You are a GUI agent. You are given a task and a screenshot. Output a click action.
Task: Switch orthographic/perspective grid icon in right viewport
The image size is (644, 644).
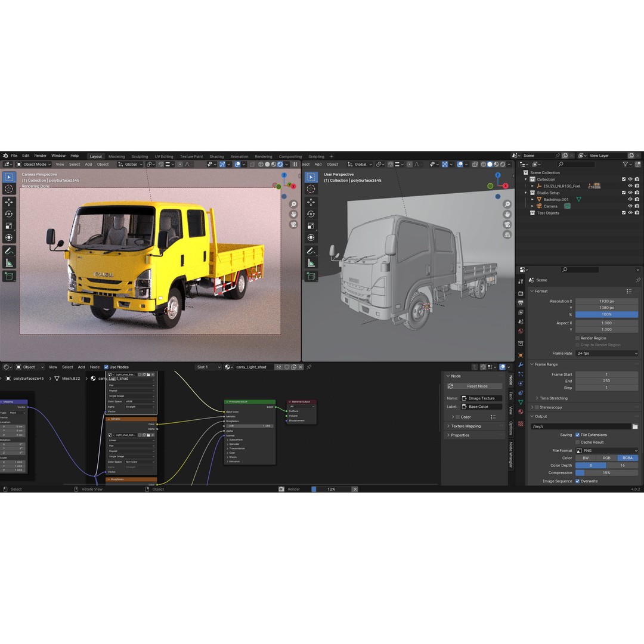point(507,235)
